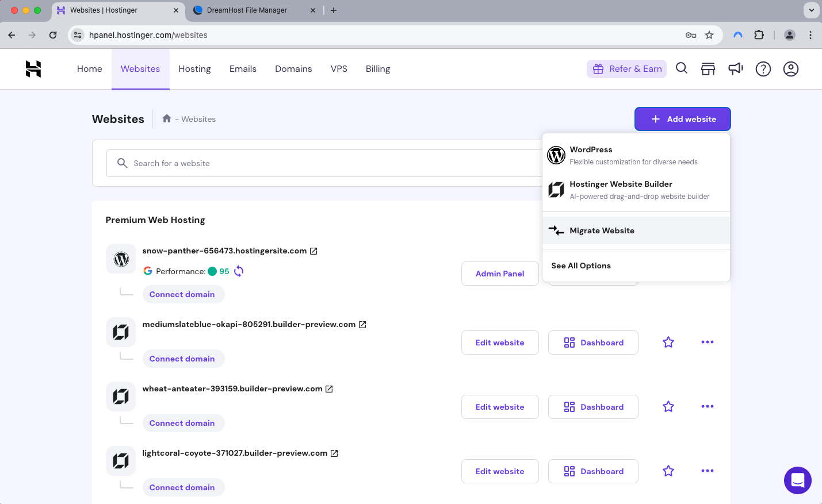Click the WordPress logo in Add website menu
Screen dimensions: 822x504
[556, 155]
